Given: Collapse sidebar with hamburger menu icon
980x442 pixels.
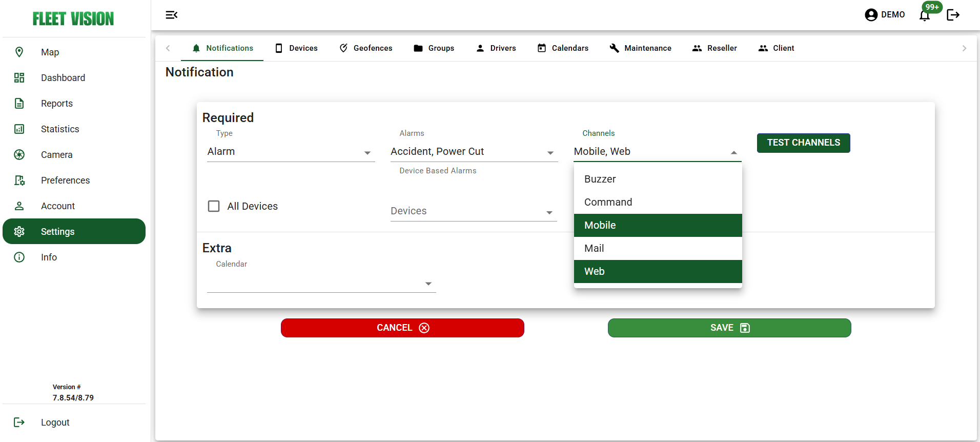Looking at the screenshot, I should coord(171,15).
